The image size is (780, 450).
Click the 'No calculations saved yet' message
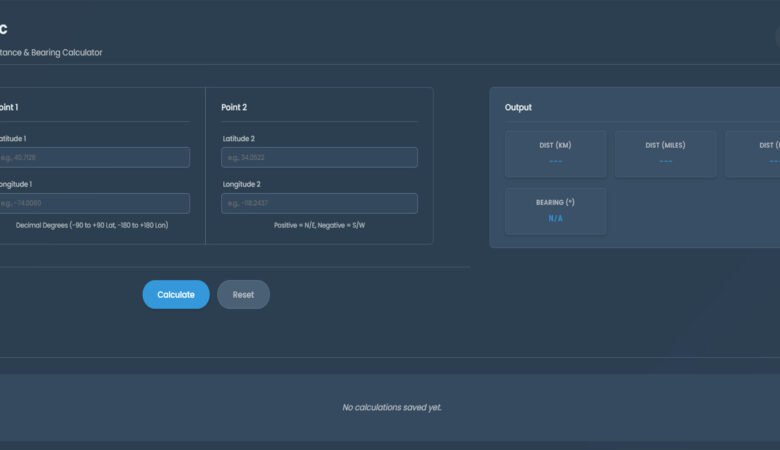click(391, 407)
